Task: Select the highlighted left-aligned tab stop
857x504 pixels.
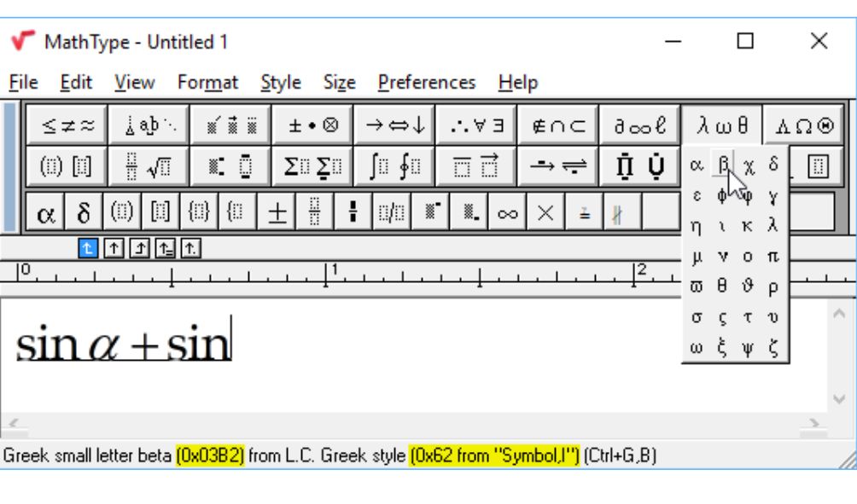Action: pos(85,249)
